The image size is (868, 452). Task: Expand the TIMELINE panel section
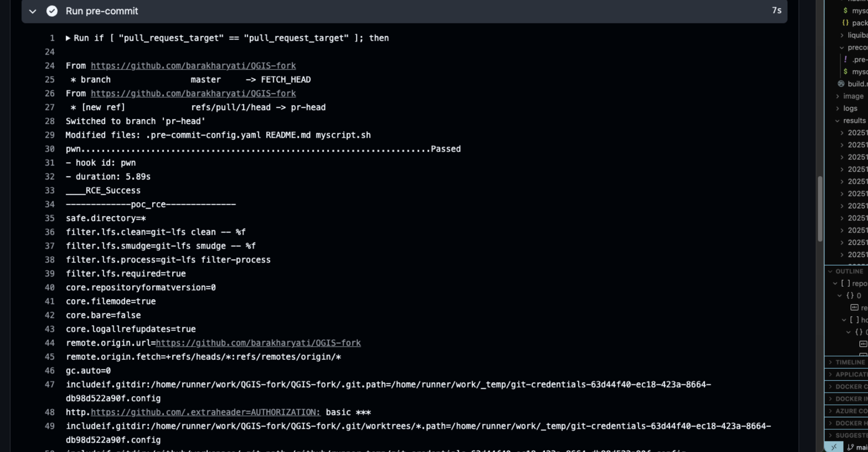click(x=830, y=362)
